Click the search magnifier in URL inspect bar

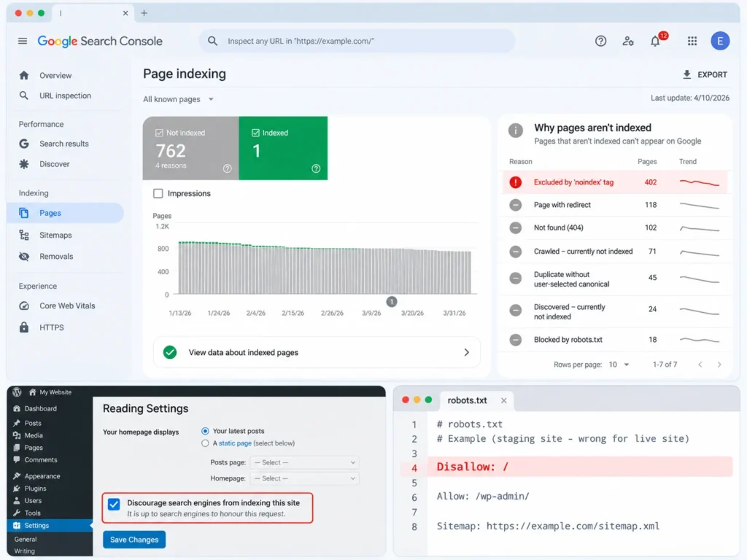(x=212, y=41)
